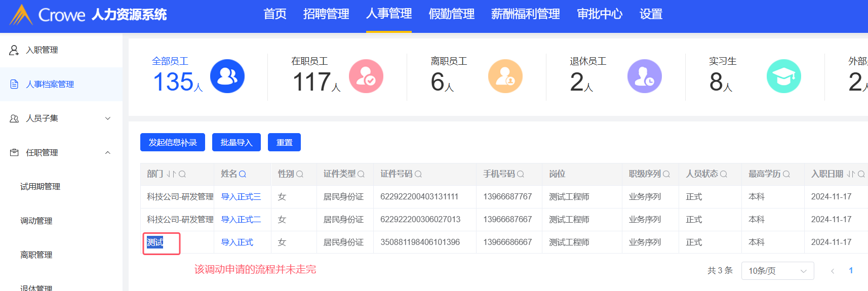
Task: Open employee link 导入正式三
Action: point(241,197)
